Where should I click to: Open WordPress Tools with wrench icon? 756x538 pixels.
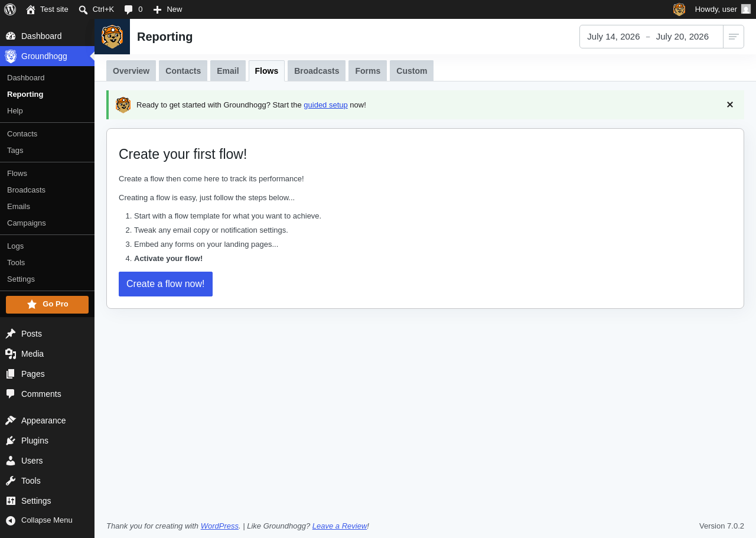pyautogui.click(x=47, y=481)
